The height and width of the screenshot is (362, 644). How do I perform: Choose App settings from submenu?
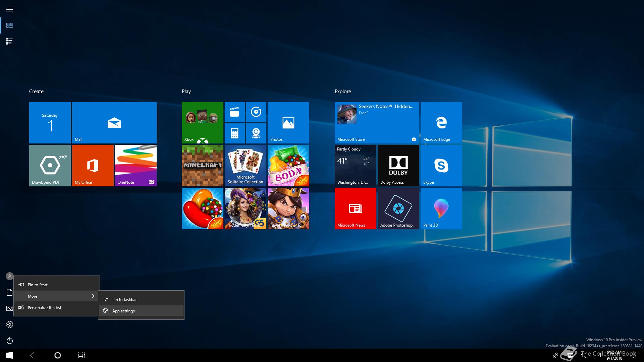coord(141,311)
